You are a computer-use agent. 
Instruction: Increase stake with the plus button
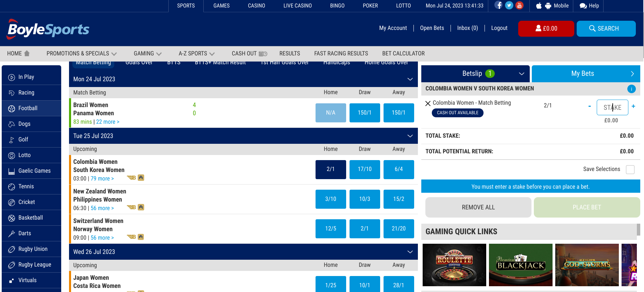(x=633, y=106)
